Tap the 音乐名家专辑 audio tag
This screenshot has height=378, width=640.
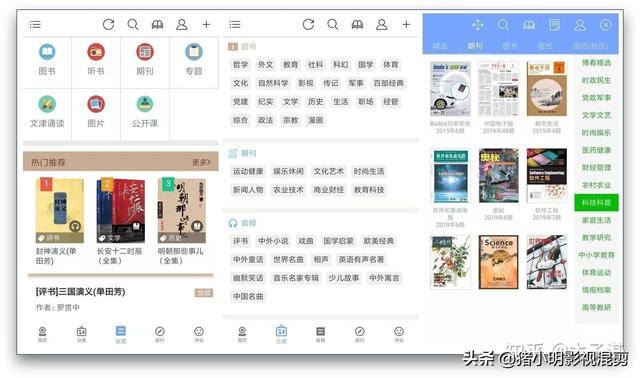296,278
